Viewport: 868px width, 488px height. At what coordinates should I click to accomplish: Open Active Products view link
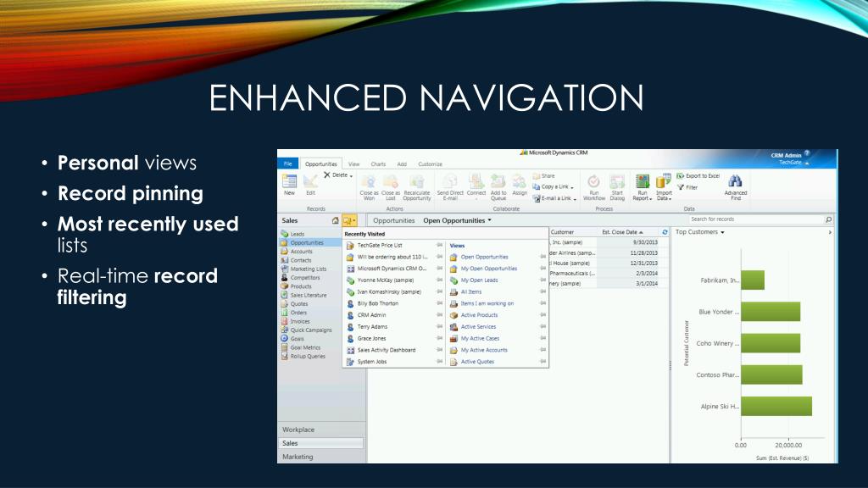(x=480, y=315)
